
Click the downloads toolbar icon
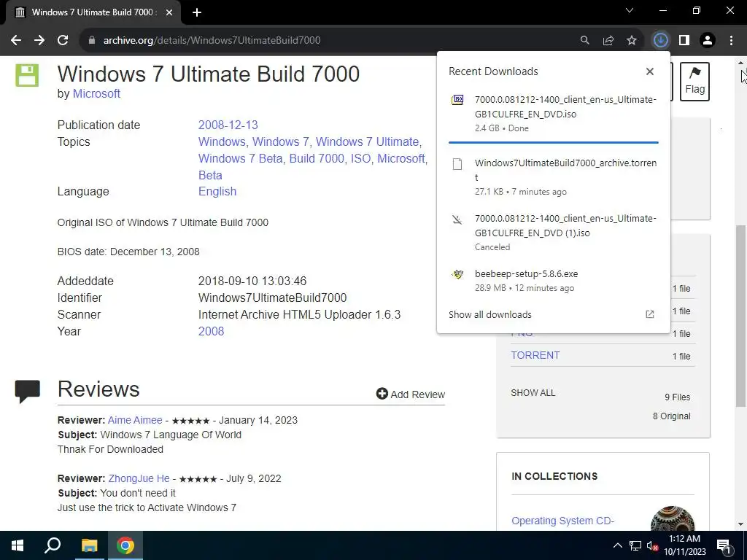(x=660, y=41)
